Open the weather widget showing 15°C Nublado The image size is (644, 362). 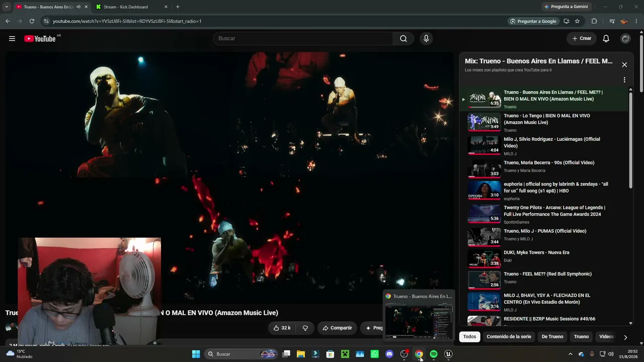[x=19, y=354]
